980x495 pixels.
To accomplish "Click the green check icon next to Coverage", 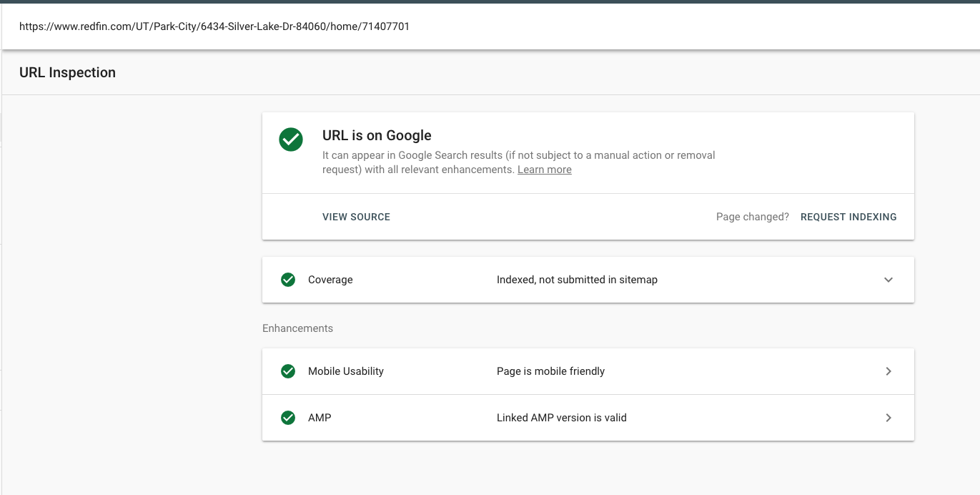I will coord(288,280).
